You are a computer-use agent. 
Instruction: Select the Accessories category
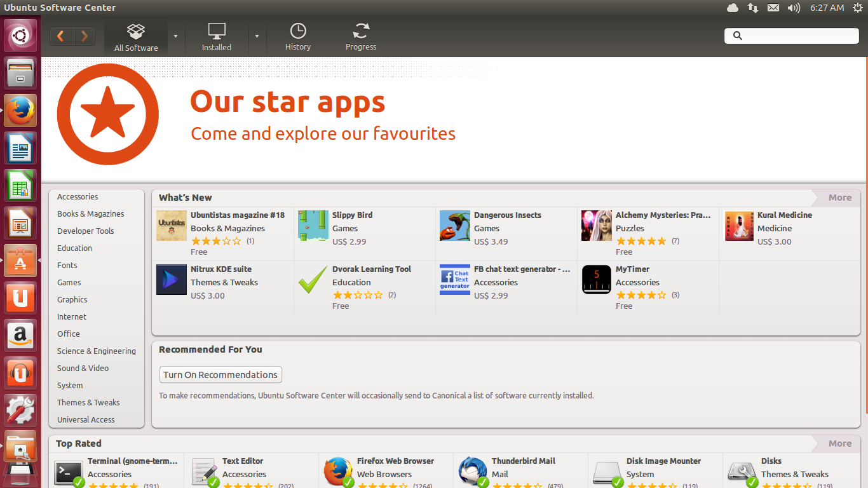[78, 197]
